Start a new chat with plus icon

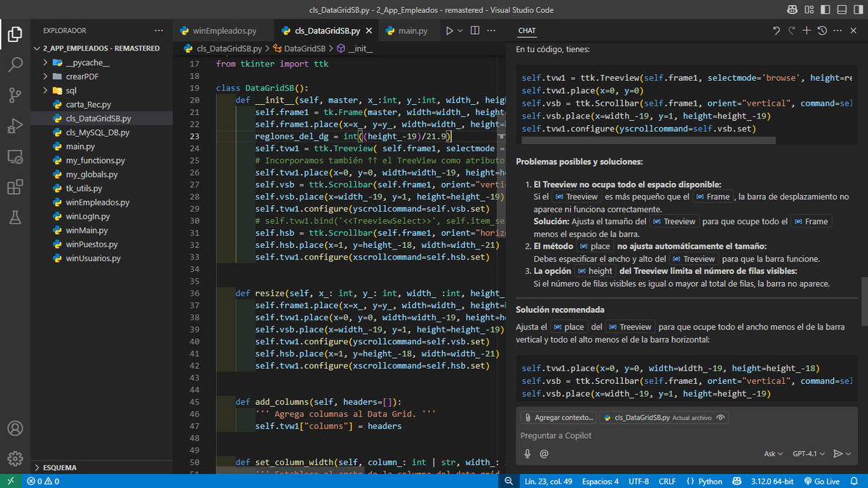pos(807,30)
